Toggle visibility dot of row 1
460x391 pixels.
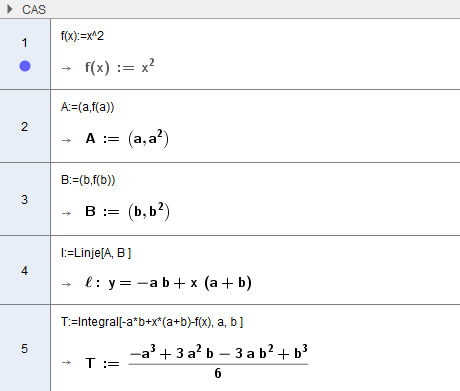pyautogui.click(x=25, y=66)
